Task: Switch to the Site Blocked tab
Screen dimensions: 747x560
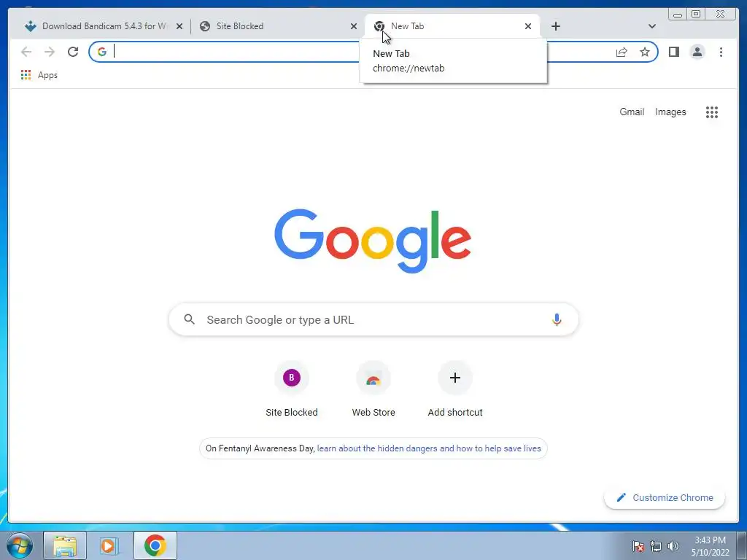Action: [x=279, y=26]
